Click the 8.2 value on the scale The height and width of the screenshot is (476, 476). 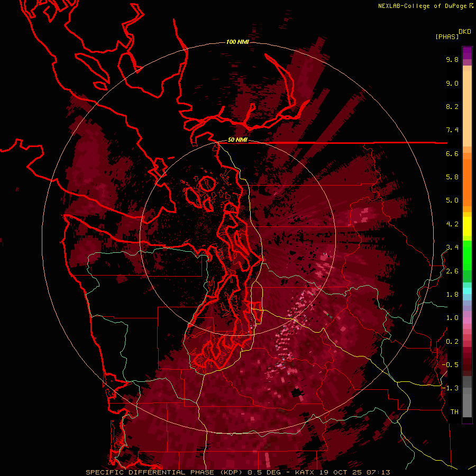[452, 106]
